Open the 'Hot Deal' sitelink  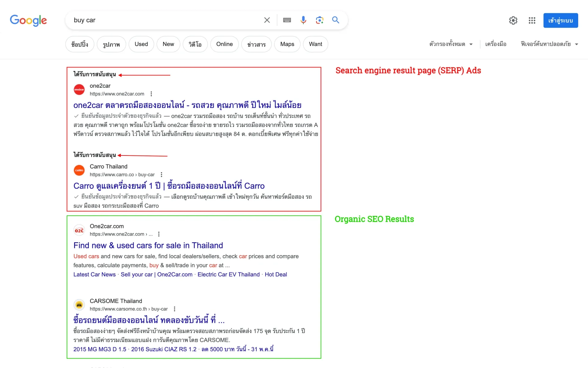(x=276, y=274)
